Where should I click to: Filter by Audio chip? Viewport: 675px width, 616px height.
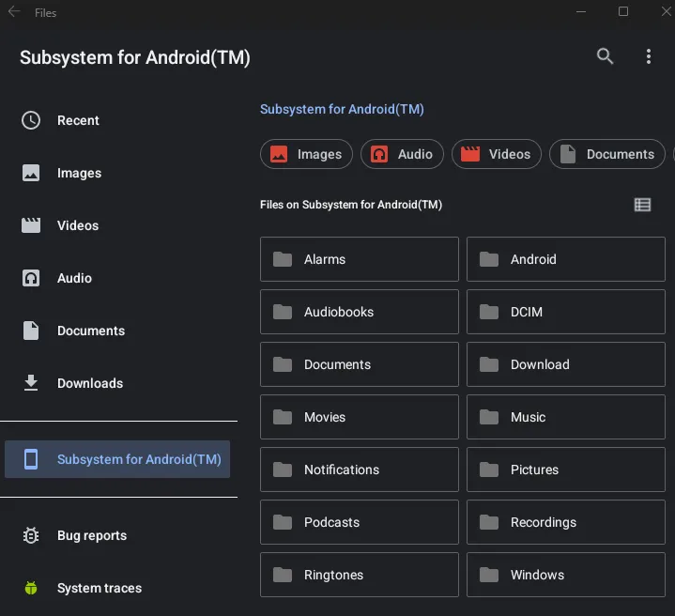(x=402, y=154)
